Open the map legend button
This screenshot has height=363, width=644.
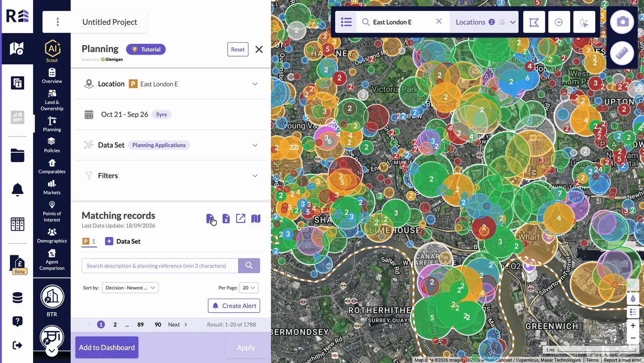tap(633, 312)
